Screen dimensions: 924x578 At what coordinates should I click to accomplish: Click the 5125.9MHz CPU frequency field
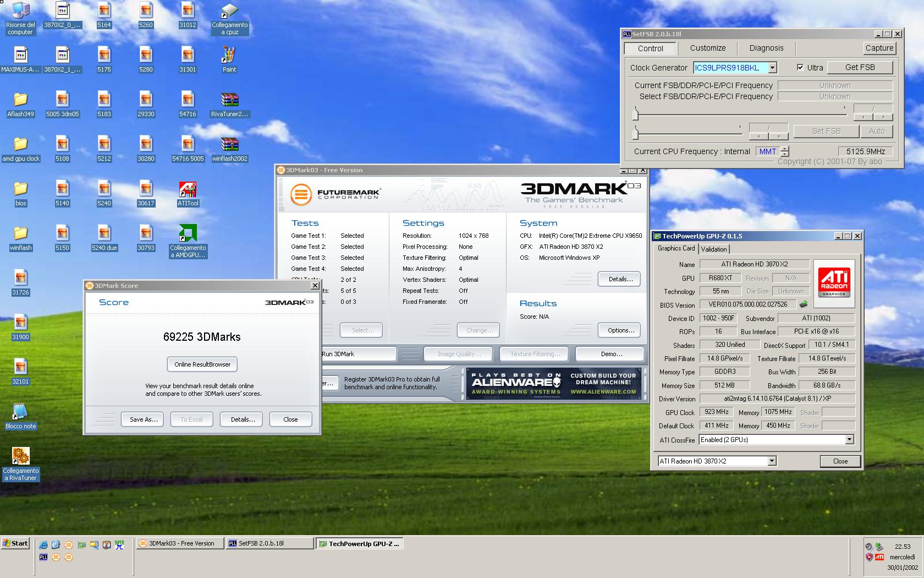[865, 151]
